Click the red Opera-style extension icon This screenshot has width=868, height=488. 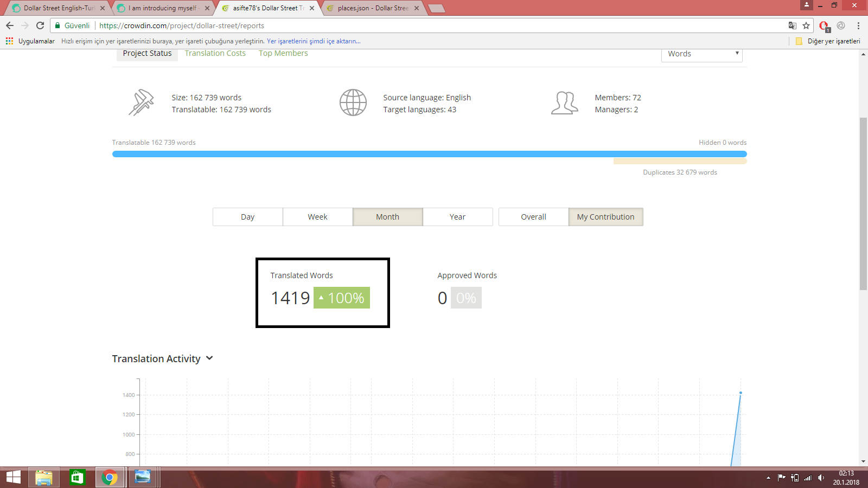[x=824, y=25]
